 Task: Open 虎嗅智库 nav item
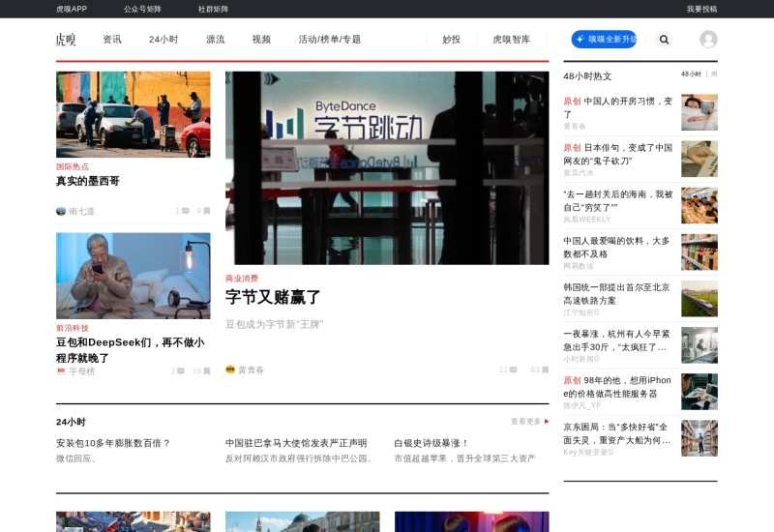point(512,40)
